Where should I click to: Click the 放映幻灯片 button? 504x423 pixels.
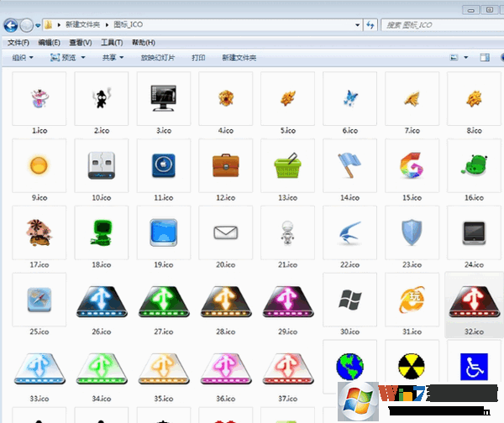click(x=158, y=58)
